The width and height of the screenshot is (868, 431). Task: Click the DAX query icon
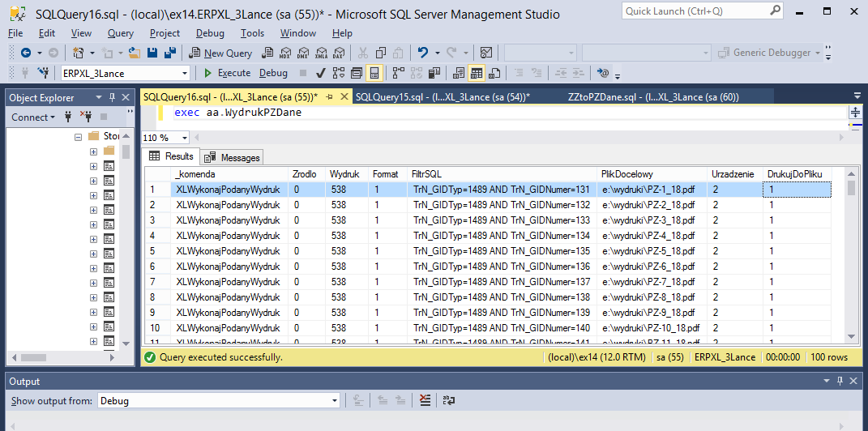tap(338, 53)
